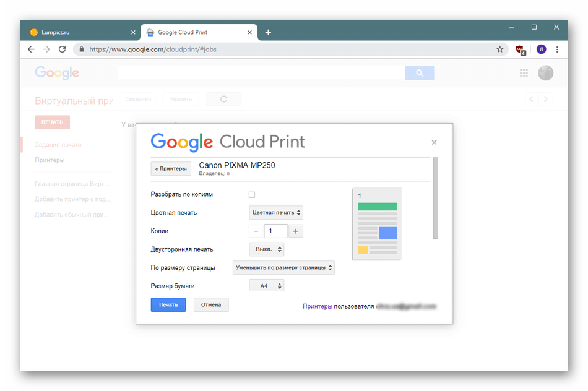The width and height of the screenshot is (588, 391).
Task: Go to the previous page with the left chevron
Action: click(532, 99)
